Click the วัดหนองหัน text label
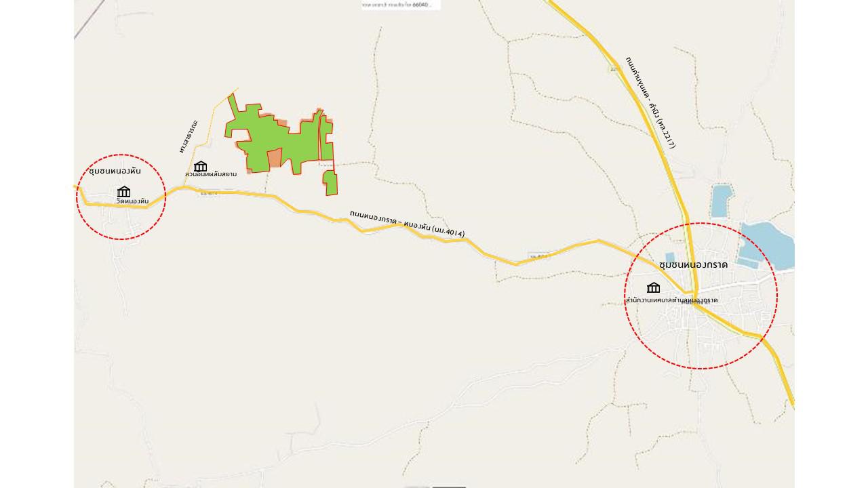 [x=132, y=201]
